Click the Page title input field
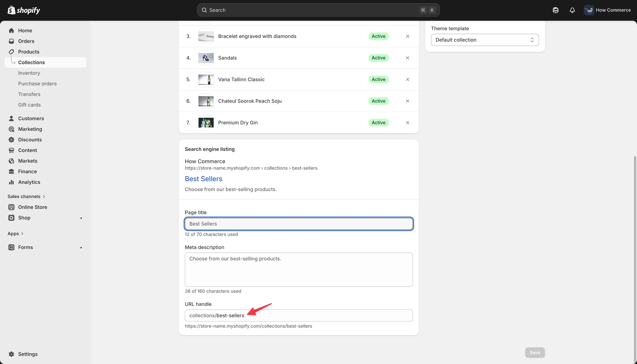Image resolution: width=637 pixels, height=364 pixels. click(299, 224)
